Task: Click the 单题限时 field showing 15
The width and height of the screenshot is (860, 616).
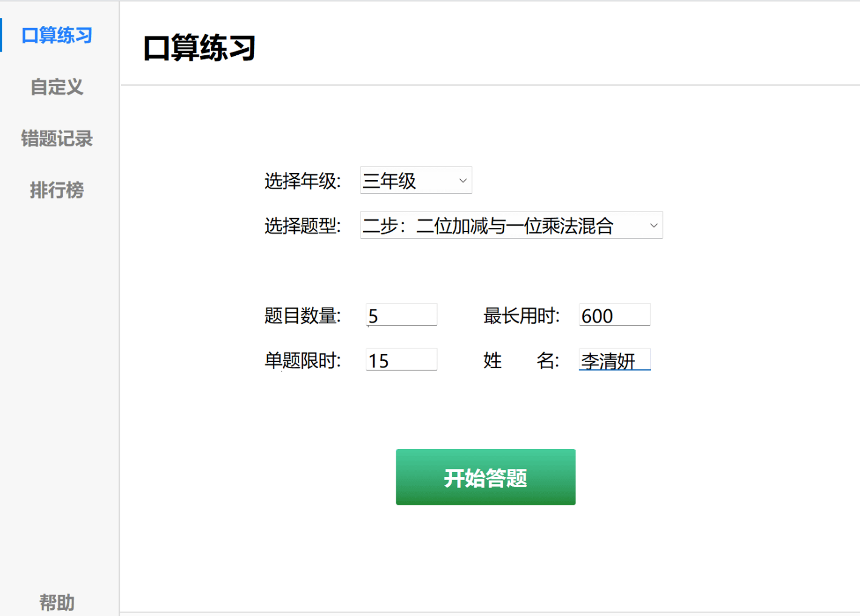Action: click(401, 360)
